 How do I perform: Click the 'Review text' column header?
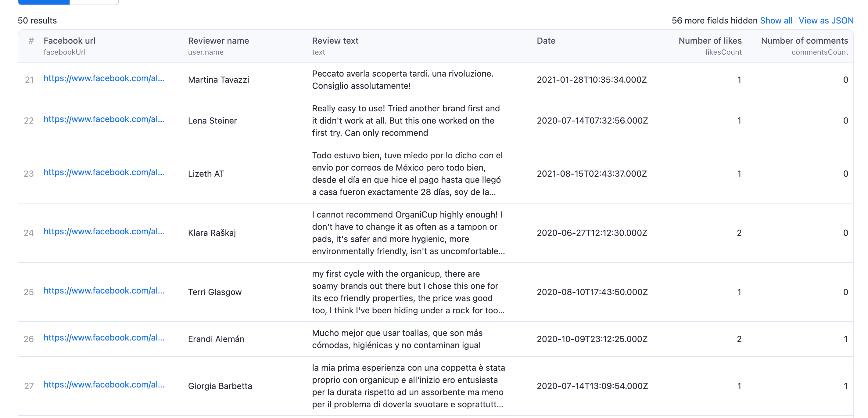(335, 41)
